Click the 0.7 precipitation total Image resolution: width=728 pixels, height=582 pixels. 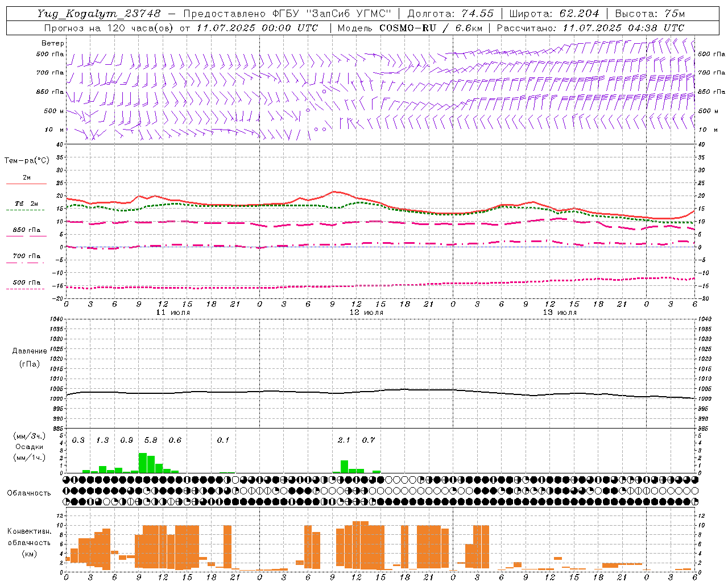point(369,440)
